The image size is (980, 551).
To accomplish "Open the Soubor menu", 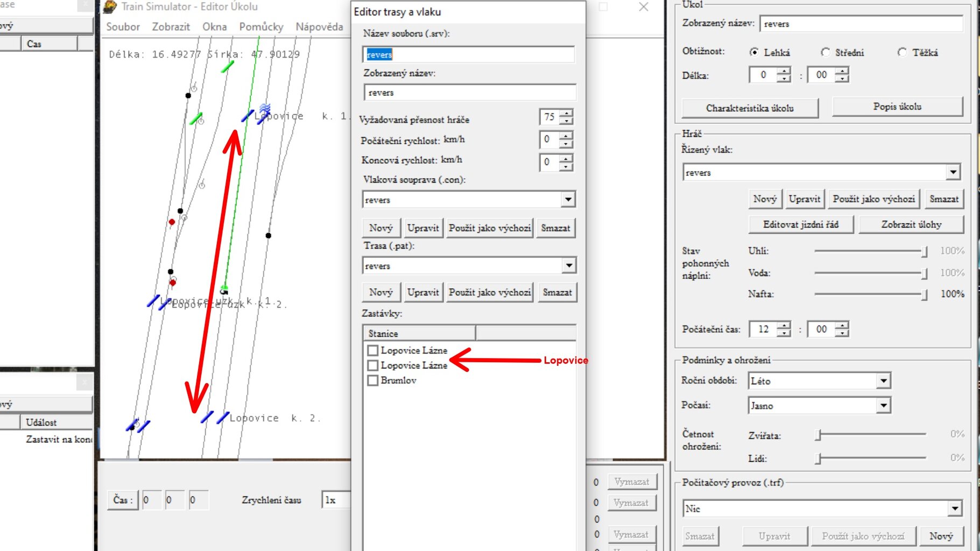I will [x=123, y=27].
